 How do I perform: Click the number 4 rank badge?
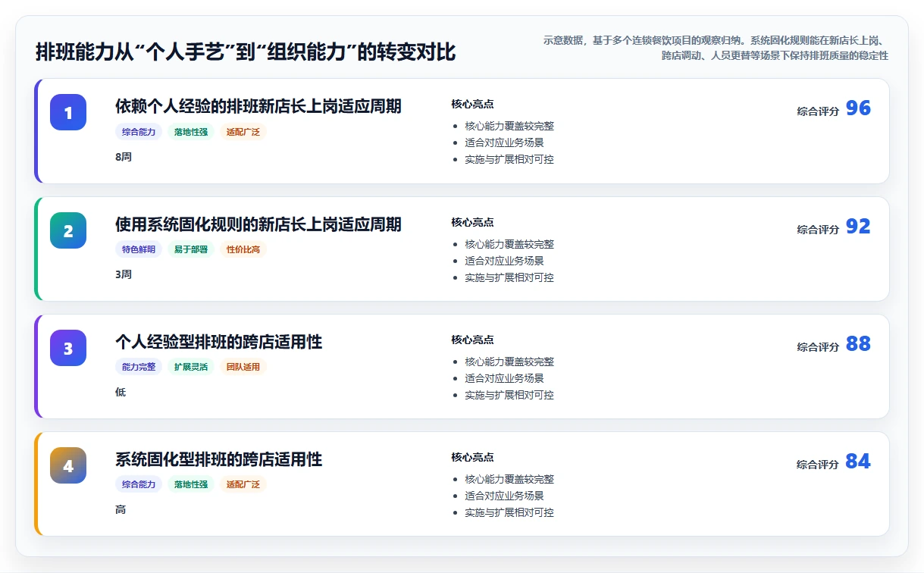click(x=68, y=465)
